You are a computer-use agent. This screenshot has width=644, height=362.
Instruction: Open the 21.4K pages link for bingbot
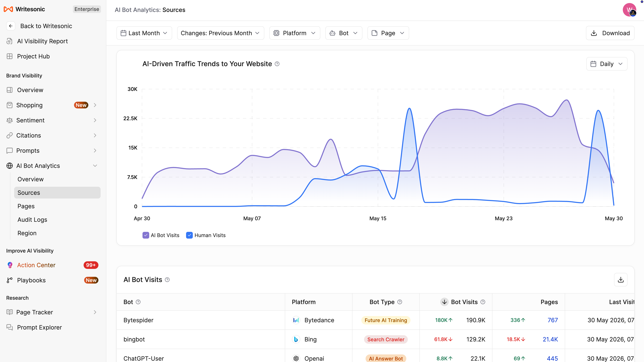coord(550,339)
